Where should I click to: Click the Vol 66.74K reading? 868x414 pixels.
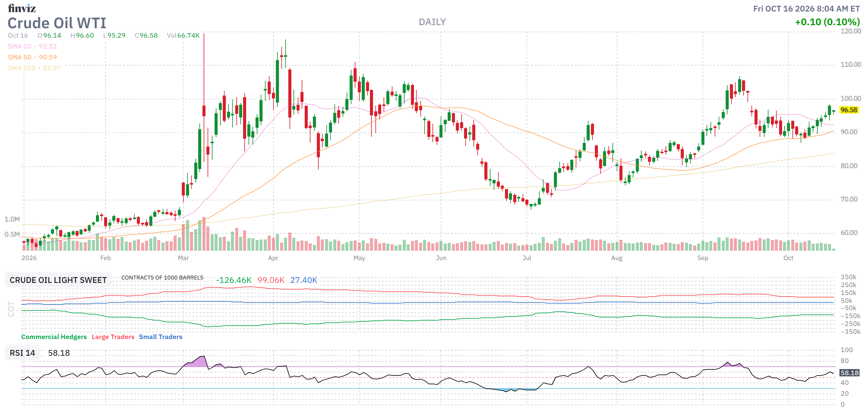click(x=183, y=36)
